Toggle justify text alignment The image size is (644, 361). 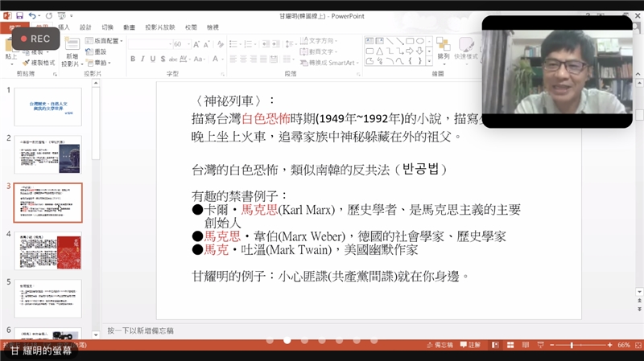263,59
